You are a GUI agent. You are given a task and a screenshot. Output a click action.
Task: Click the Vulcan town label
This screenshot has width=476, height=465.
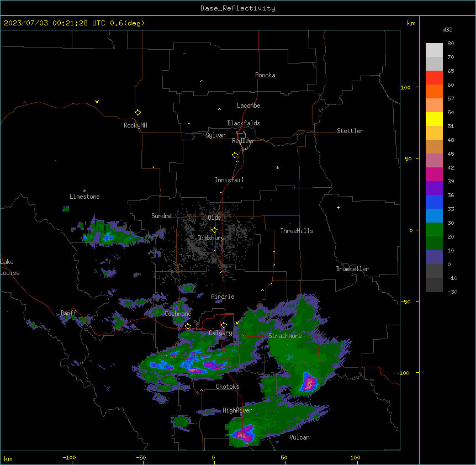coord(300,437)
